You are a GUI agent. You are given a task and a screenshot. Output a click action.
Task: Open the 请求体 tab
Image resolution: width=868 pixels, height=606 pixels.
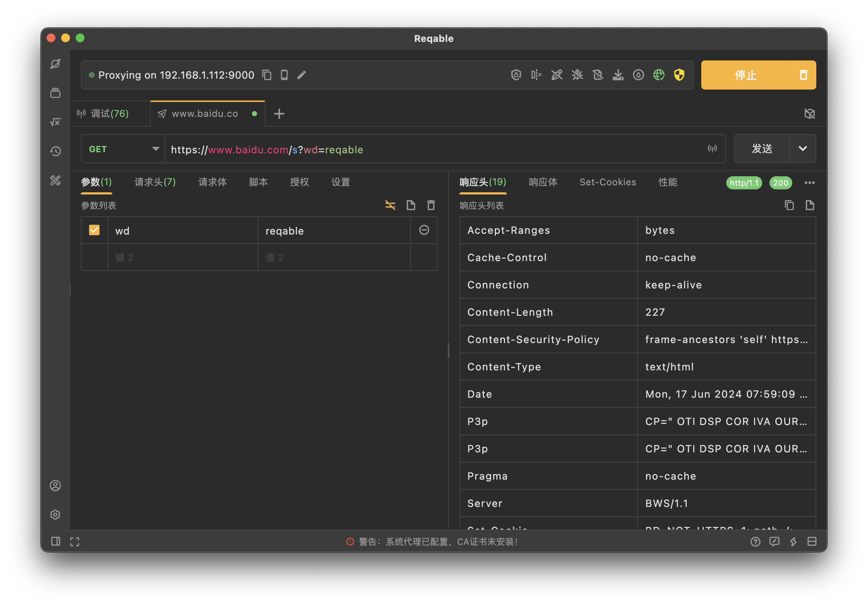[x=213, y=182]
